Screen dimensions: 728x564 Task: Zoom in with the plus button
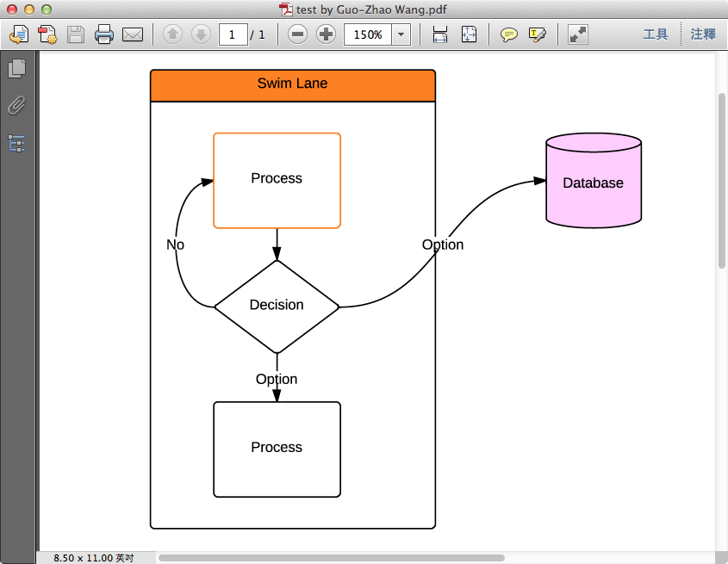point(326,34)
